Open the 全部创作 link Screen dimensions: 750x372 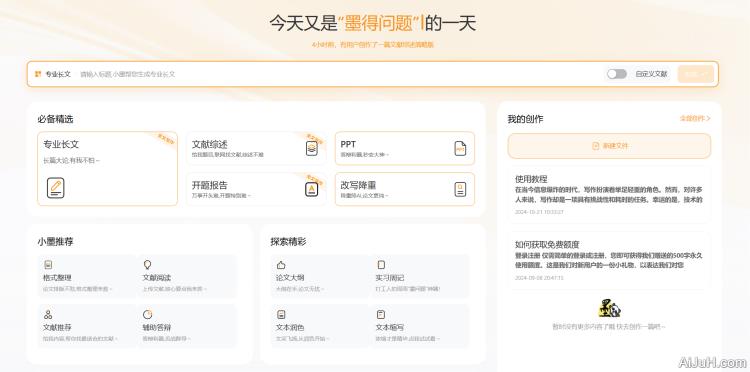(695, 119)
